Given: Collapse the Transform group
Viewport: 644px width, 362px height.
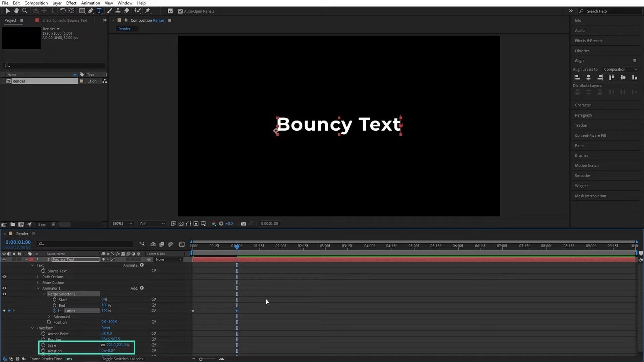Looking at the screenshot, I should point(33,328).
